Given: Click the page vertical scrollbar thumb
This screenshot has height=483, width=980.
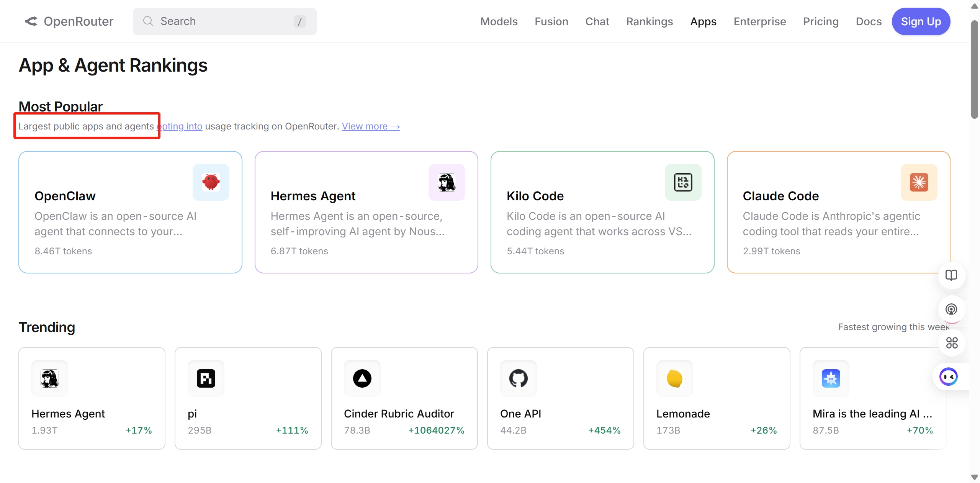Looking at the screenshot, I should 975,69.
